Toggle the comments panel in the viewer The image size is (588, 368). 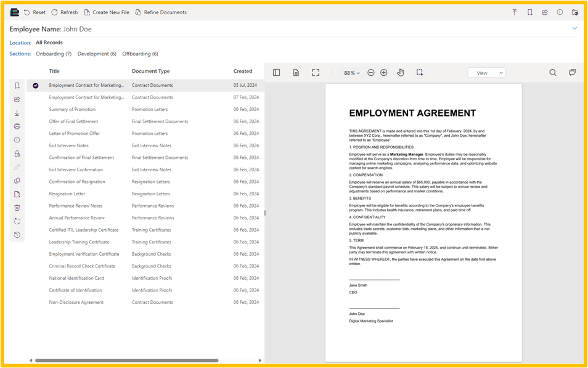pyautogui.click(x=572, y=73)
